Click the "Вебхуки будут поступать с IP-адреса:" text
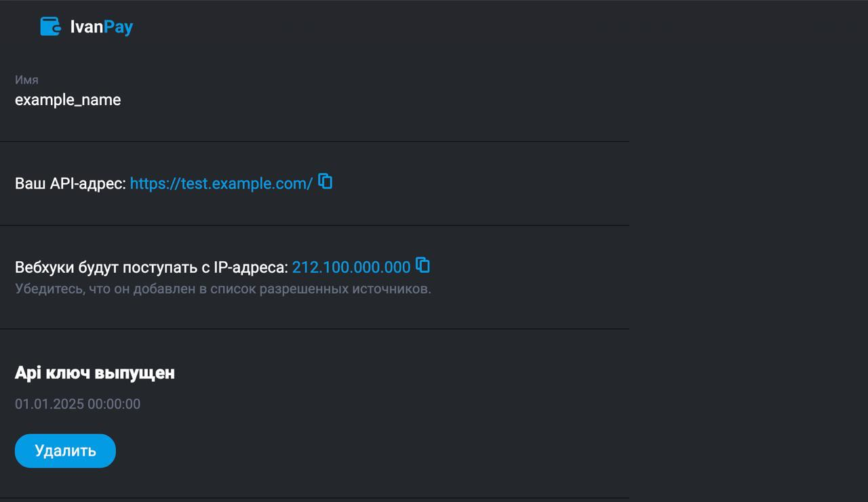The height and width of the screenshot is (502, 868). pos(152,267)
